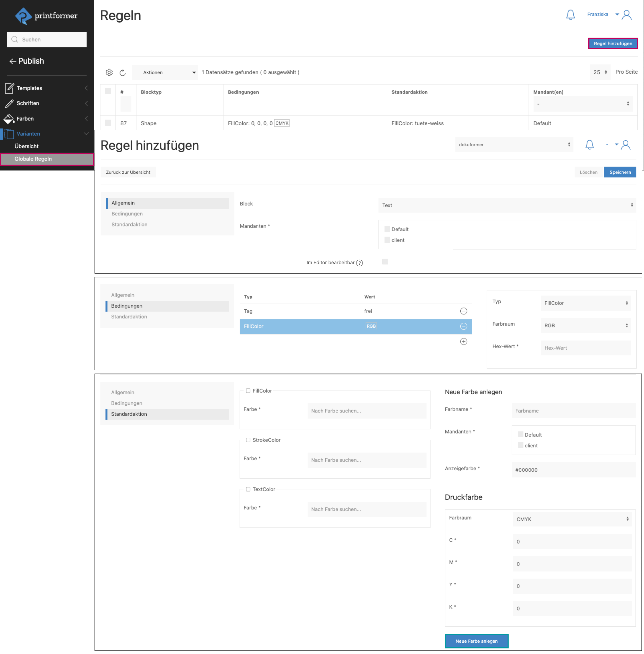644x654 pixels.
Task: Toggle the Im Editor bearbeitbar checkbox
Action: (x=385, y=262)
